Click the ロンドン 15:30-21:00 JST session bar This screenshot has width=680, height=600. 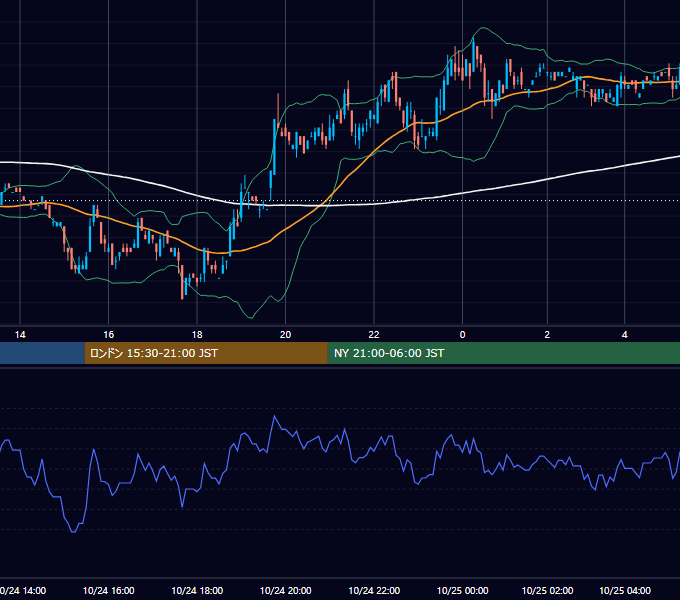point(206,353)
